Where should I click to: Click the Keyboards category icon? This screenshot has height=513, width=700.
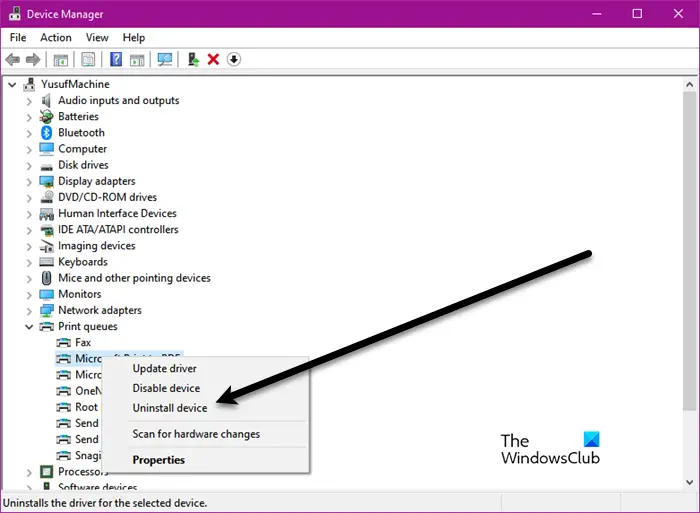[46, 262]
